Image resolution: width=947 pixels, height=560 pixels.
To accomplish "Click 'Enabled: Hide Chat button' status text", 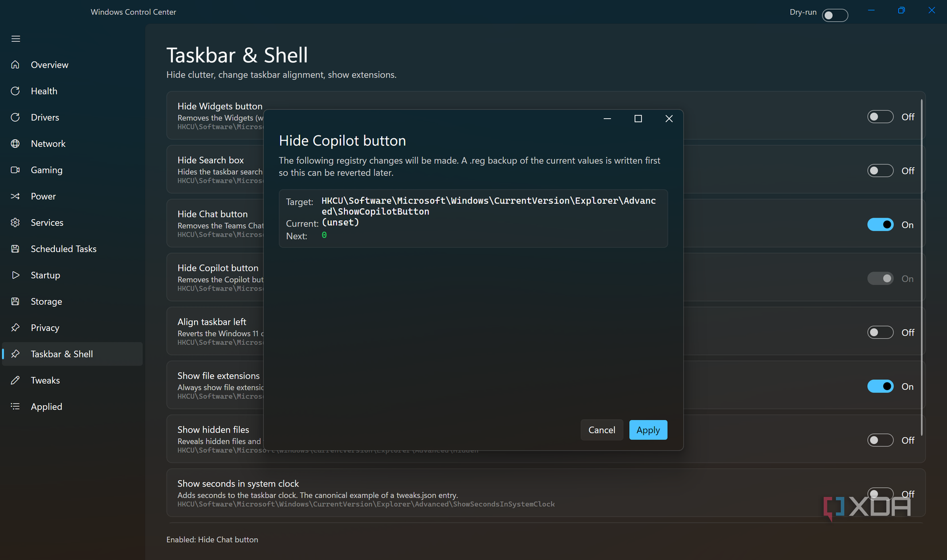I will click(212, 540).
